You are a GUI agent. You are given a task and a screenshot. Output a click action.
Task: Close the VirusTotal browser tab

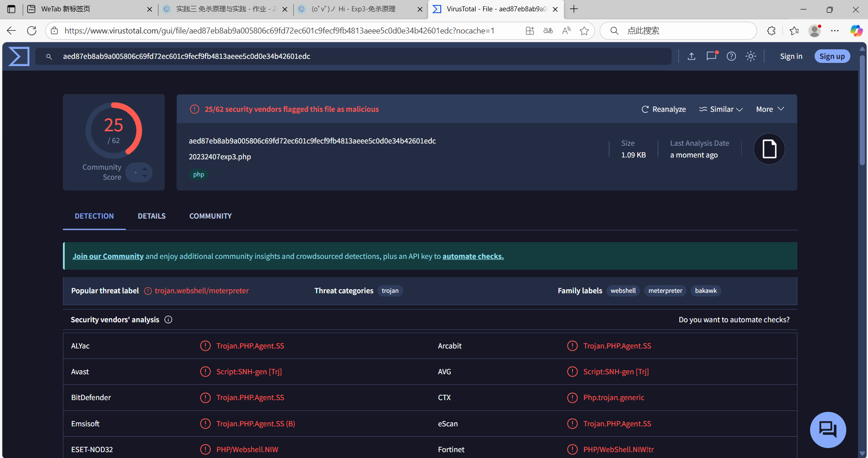pos(555,9)
